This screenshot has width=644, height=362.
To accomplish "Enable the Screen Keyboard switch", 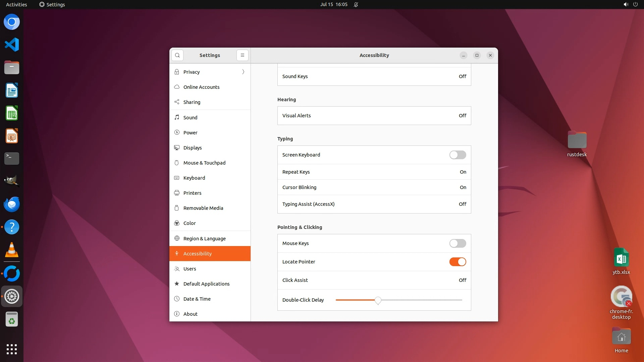I will tap(458, 155).
